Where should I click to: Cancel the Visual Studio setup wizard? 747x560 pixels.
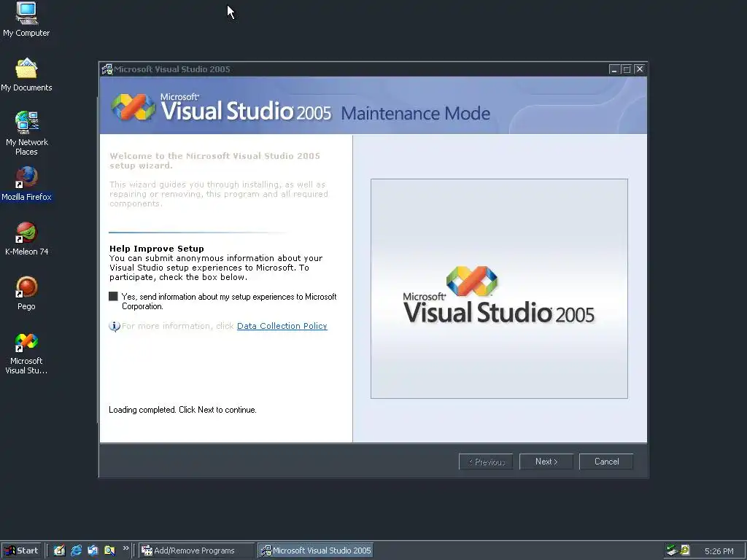point(606,462)
